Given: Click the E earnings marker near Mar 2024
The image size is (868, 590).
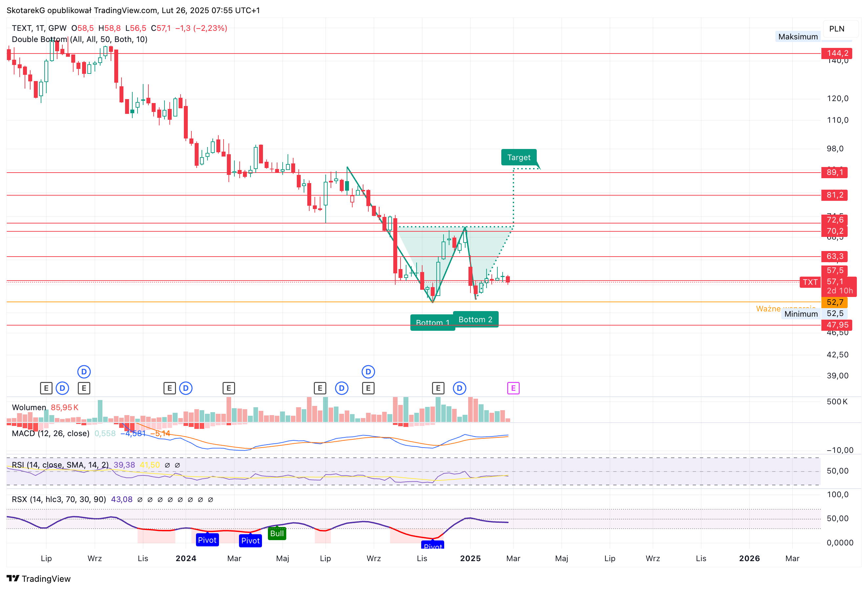Looking at the screenshot, I should pyautogui.click(x=228, y=388).
